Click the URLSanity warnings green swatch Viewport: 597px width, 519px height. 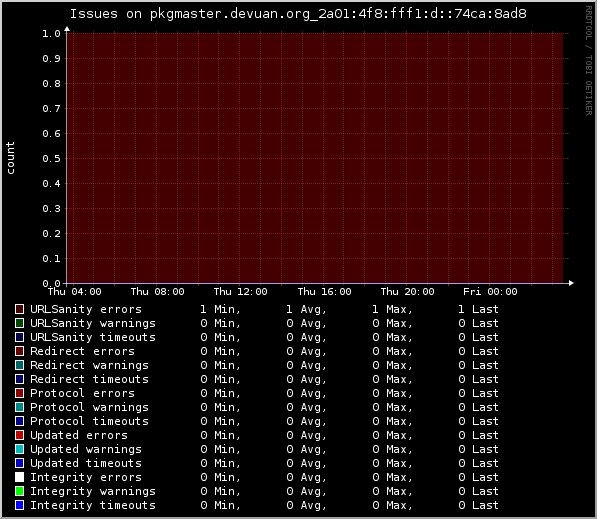click(19, 323)
